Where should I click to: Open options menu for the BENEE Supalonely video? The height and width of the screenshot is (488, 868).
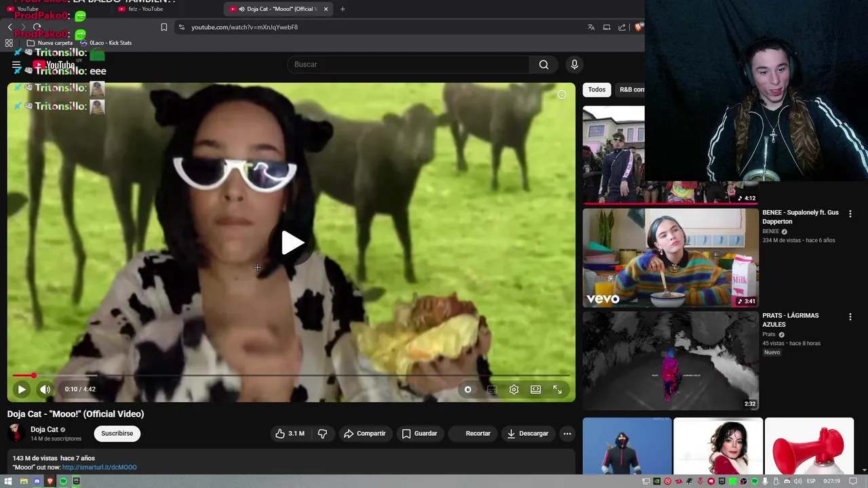tap(850, 213)
